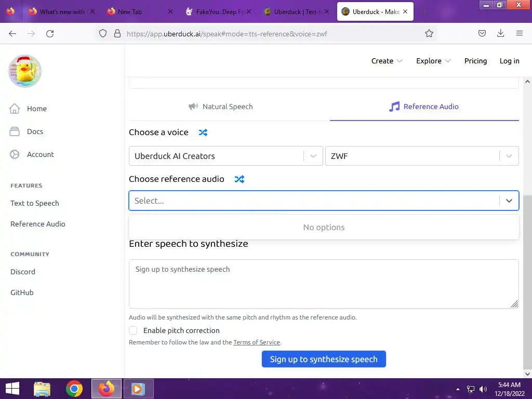Open Reference Audio in sidebar

click(x=37, y=224)
